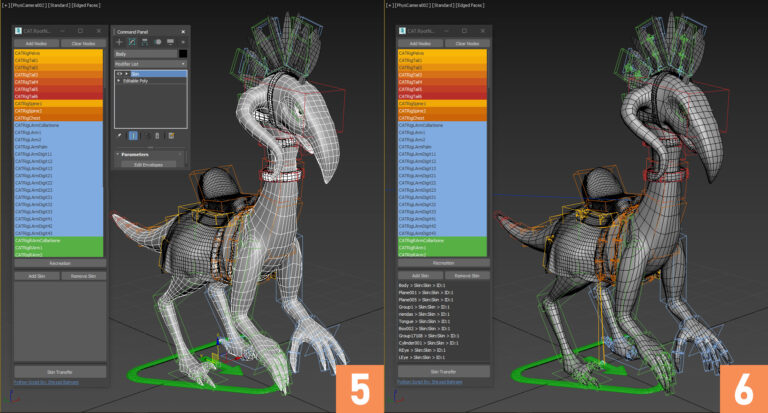Open the Motion panel icon
The image size is (768, 413).
point(157,42)
